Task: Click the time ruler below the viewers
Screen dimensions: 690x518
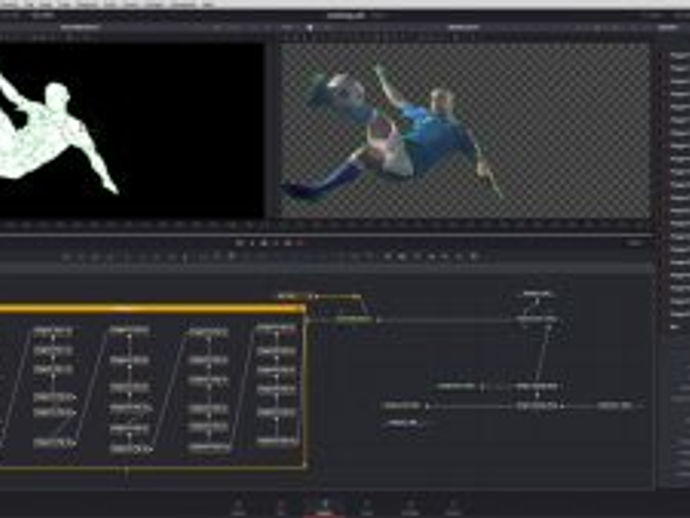Action: click(x=326, y=226)
